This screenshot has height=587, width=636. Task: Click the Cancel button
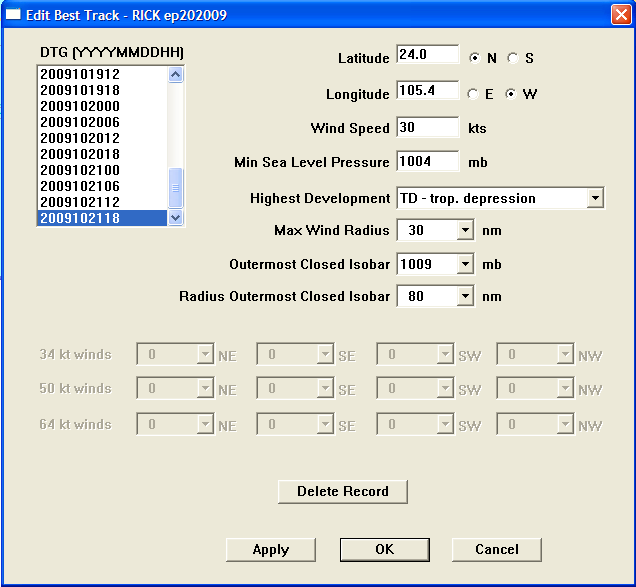pyautogui.click(x=496, y=549)
